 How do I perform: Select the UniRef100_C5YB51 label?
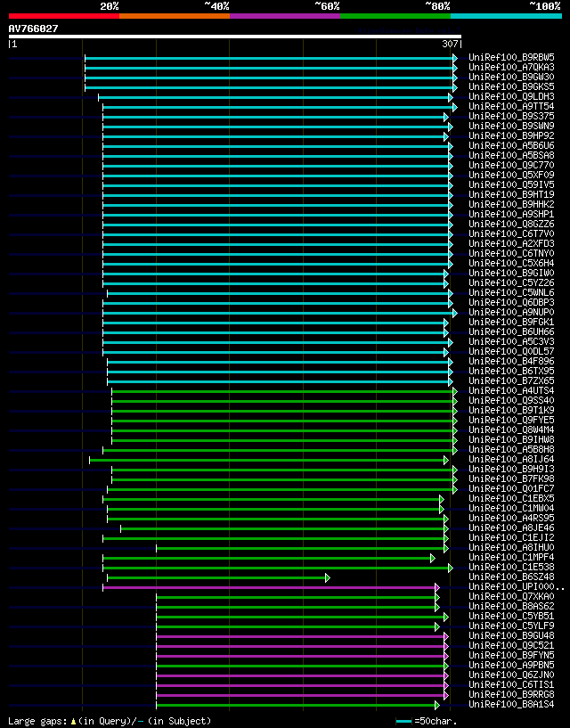(511, 616)
